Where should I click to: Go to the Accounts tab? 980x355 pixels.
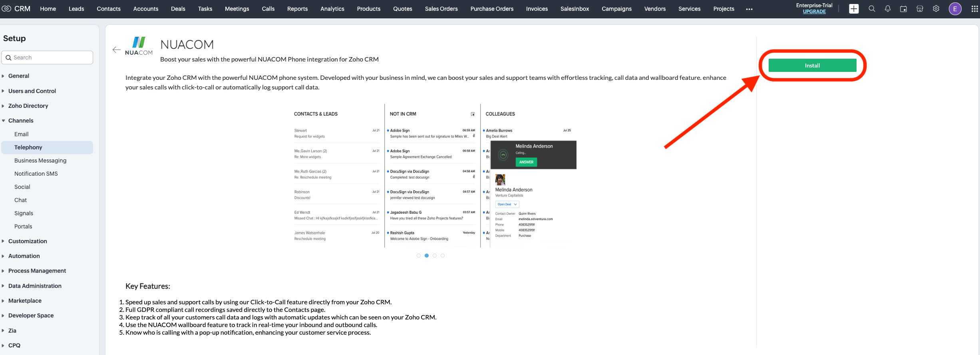click(146, 9)
